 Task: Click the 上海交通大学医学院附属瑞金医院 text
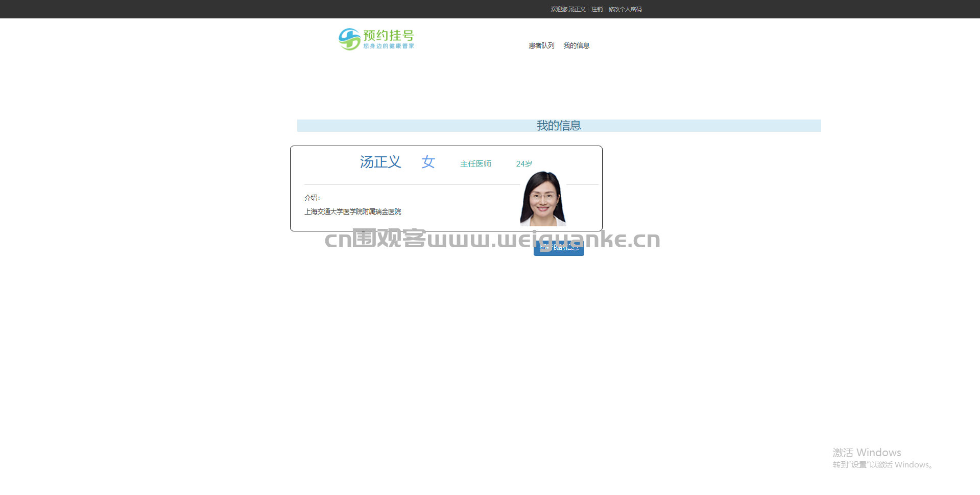click(353, 211)
